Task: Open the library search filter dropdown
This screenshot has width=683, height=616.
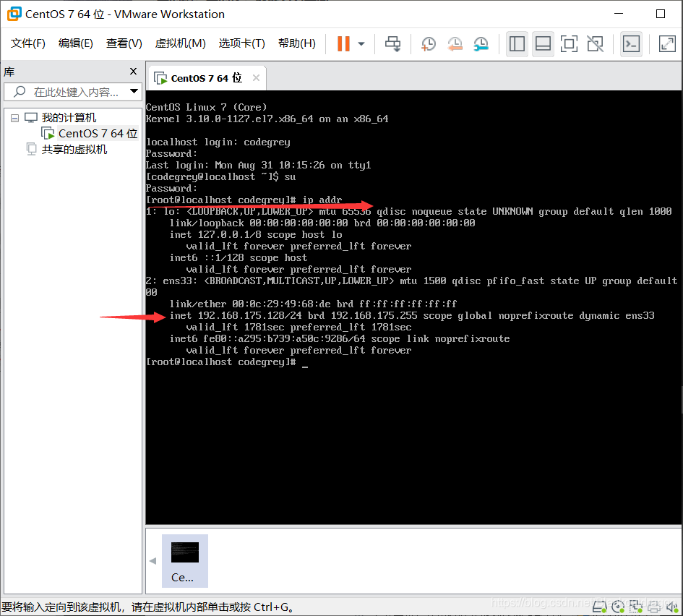Action: (x=134, y=92)
